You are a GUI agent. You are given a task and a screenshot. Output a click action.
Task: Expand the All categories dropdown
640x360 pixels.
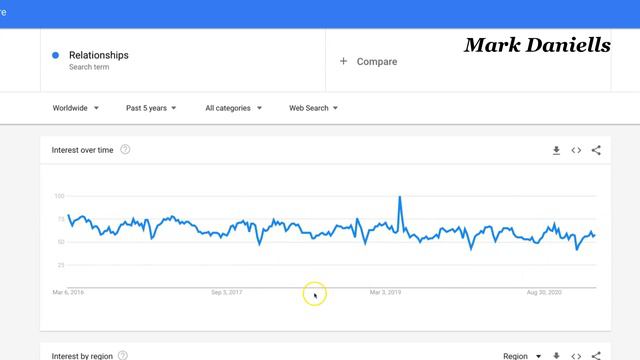[x=233, y=108]
